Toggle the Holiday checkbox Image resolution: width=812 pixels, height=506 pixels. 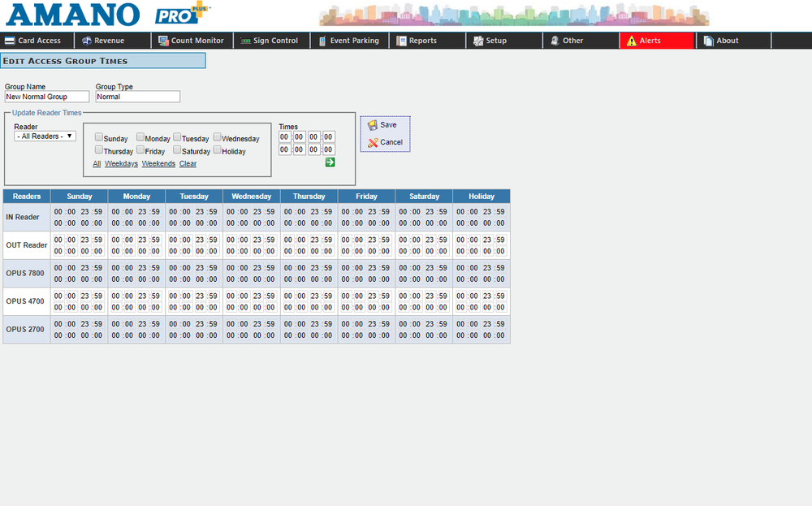click(217, 149)
